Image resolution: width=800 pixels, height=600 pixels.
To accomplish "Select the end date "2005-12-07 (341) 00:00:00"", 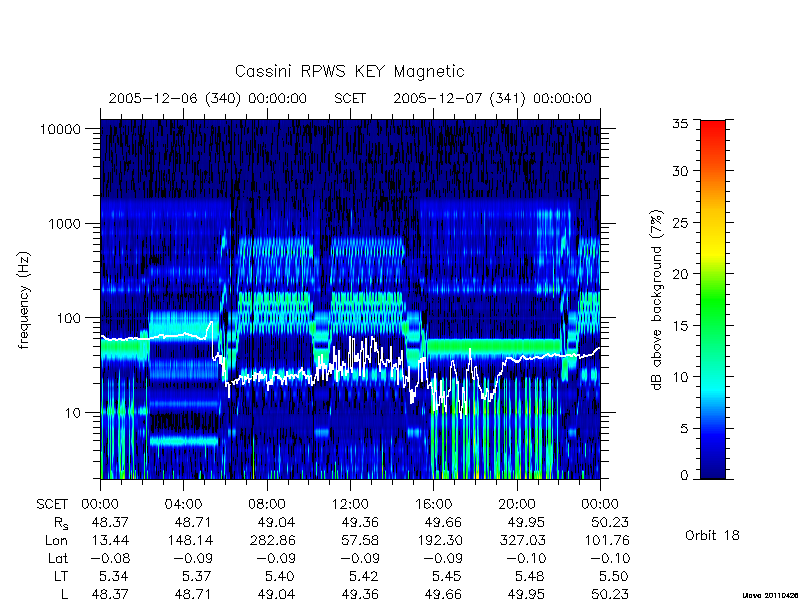I will (x=492, y=98).
